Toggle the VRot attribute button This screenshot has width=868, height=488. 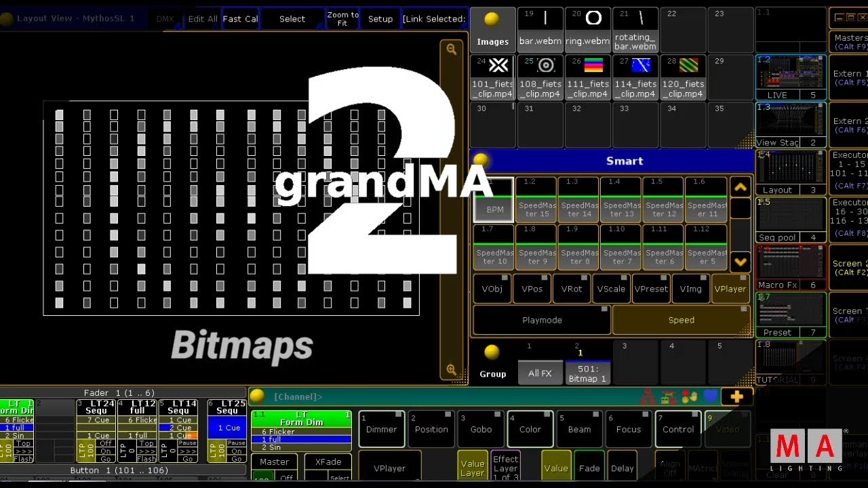(x=572, y=289)
